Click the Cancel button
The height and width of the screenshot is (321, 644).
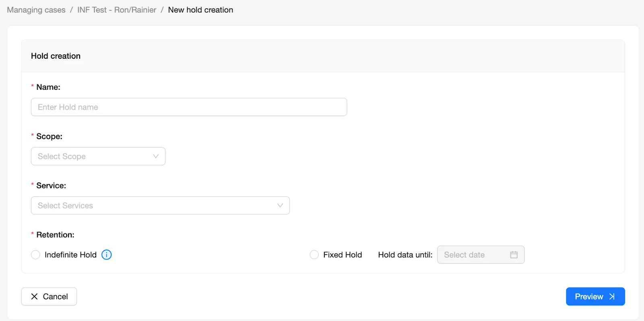click(x=49, y=296)
